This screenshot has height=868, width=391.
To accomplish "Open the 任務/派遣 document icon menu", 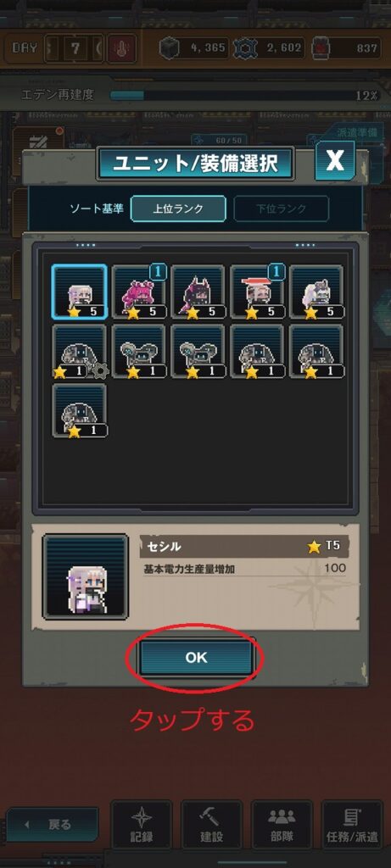I will tap(352, 826).
